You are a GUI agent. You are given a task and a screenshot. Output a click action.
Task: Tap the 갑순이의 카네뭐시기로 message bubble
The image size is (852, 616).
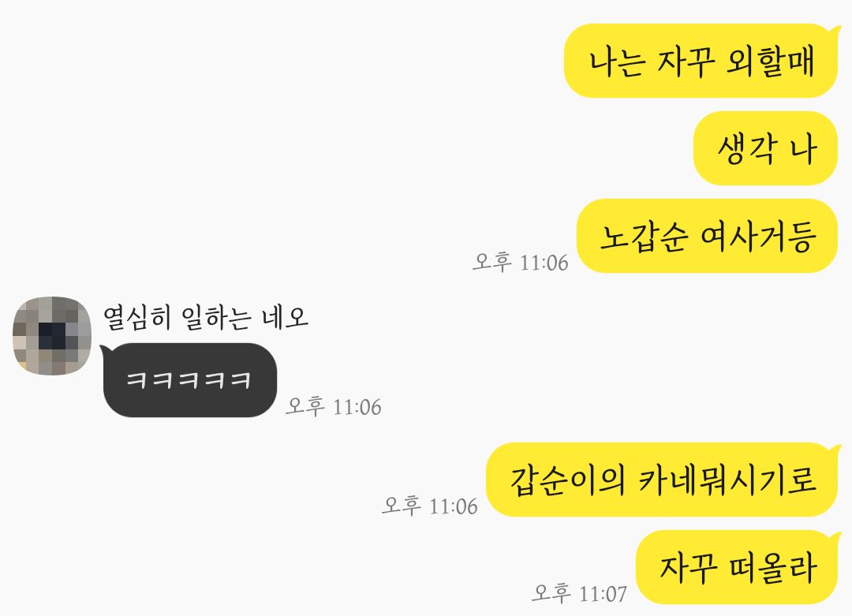(x=663, y=480)
